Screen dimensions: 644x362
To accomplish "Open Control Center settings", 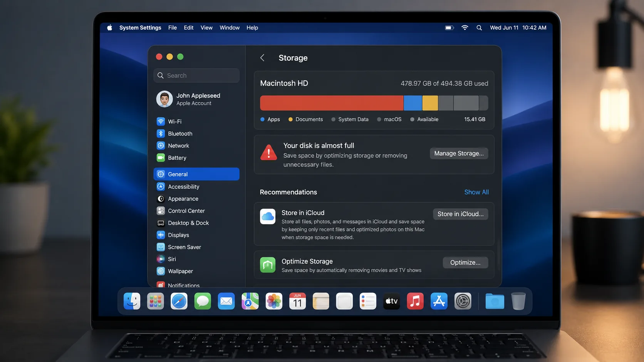I will (x=196, y=211).
